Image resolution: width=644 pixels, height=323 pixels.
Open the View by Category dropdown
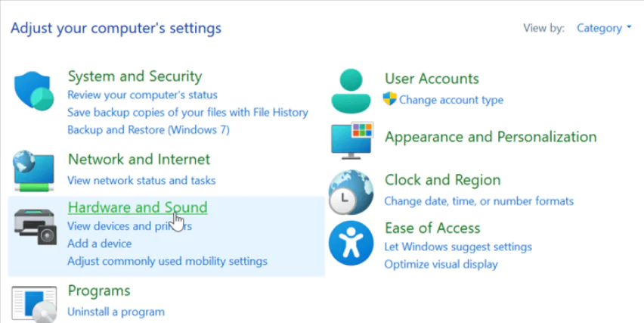tap(604, 28)
